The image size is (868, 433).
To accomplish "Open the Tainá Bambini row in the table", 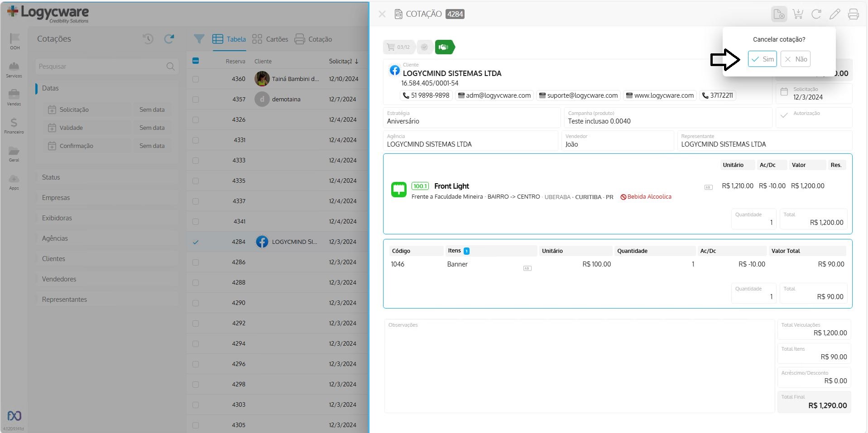I will pos(278,79).
